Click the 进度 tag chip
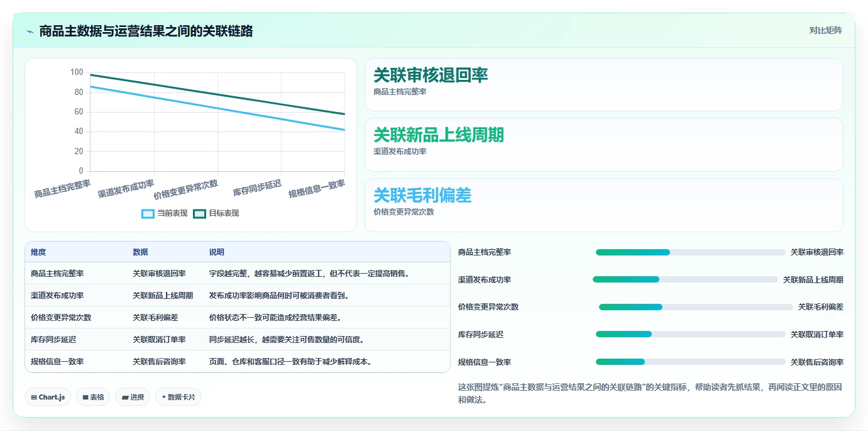868x431 pixels. click(x=133, y=397)
